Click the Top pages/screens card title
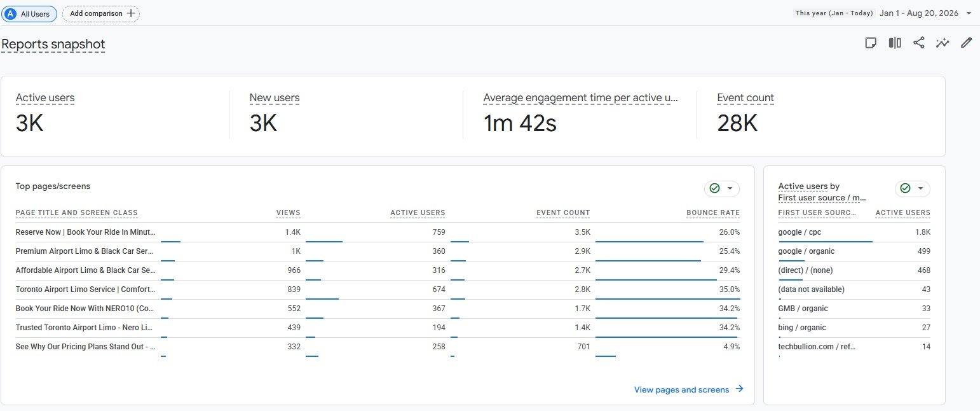 point(53,186)
